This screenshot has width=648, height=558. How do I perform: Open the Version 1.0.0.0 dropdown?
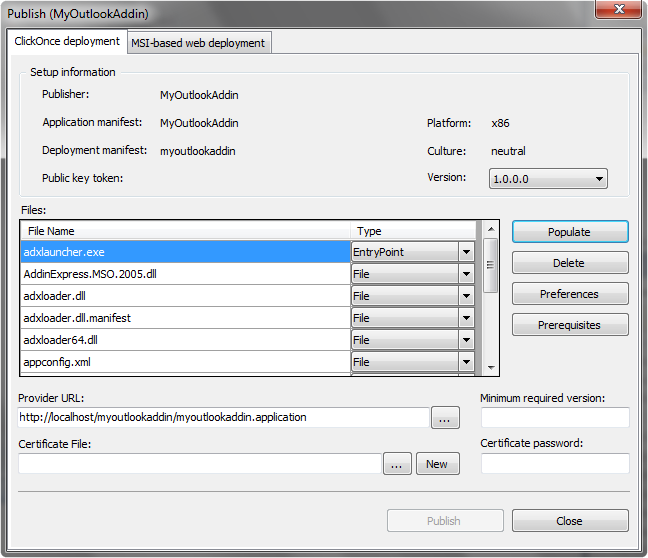548,179
